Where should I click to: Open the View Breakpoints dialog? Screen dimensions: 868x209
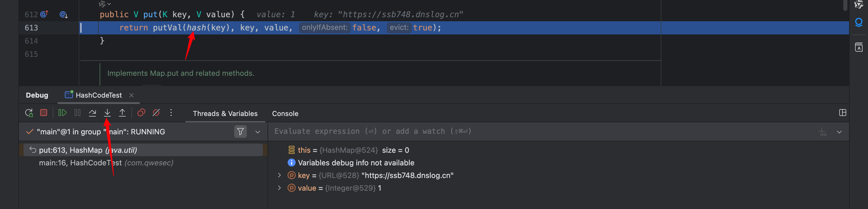pos(141,113)
